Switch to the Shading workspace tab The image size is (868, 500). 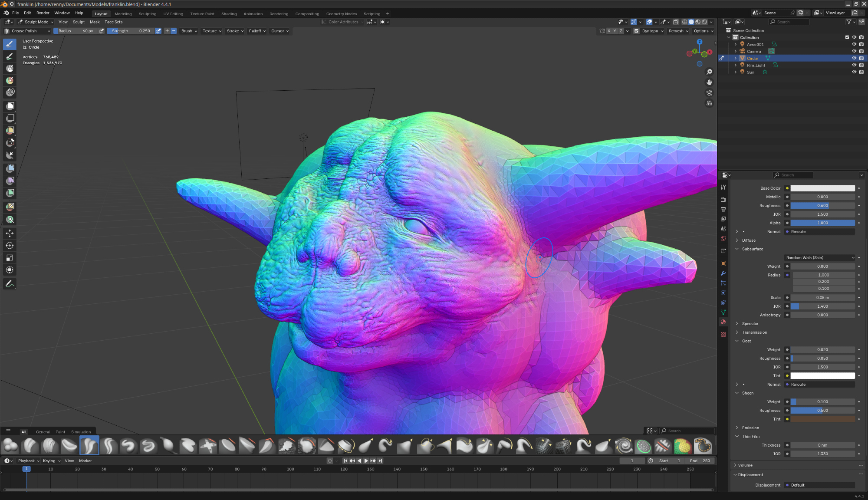point(229,14)
